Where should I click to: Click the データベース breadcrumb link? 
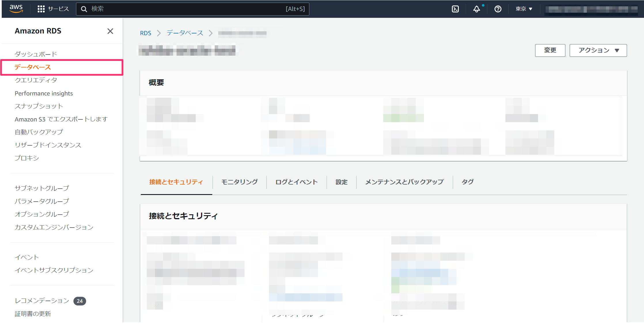click(x=185, y=33)
